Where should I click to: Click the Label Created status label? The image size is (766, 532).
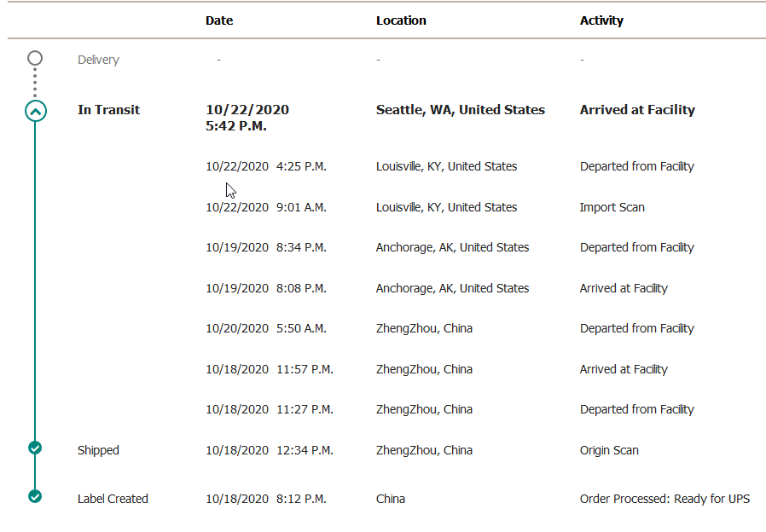coord(113,499)
